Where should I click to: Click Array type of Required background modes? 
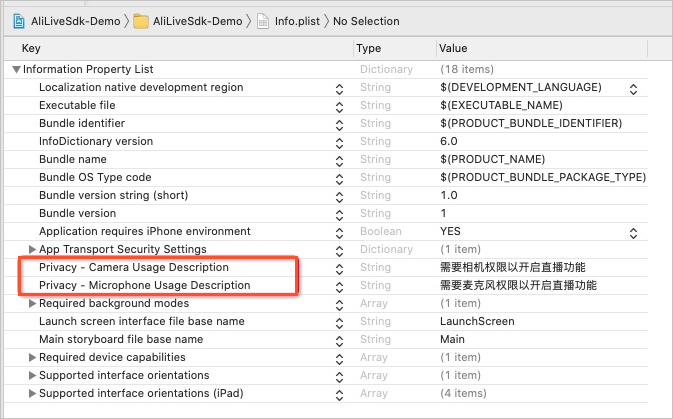click(374, 303)
